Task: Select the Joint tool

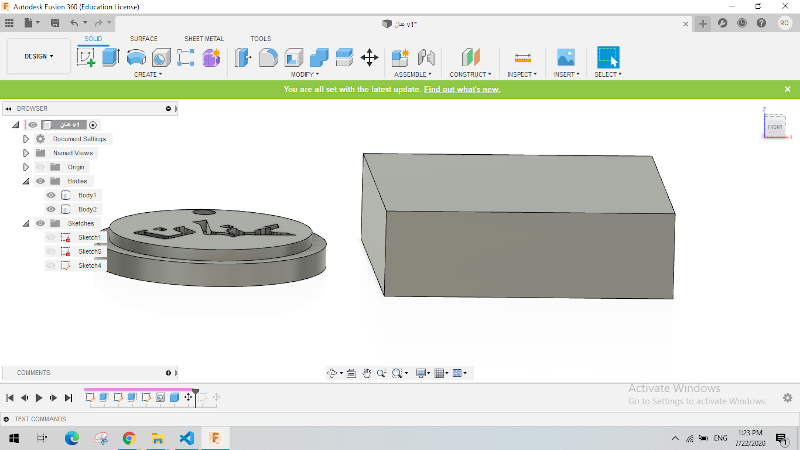Action: pyautogui.click(x=426, y=57)
